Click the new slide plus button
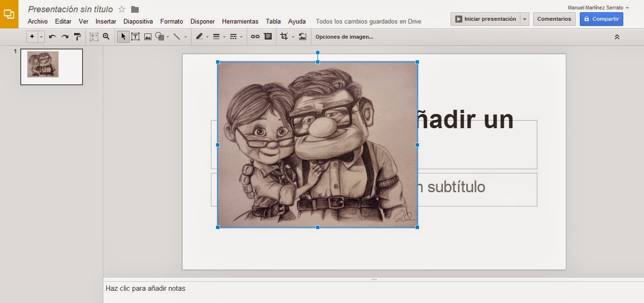The width and height of the screenshot is (644, 303). [x=32, y=36]
